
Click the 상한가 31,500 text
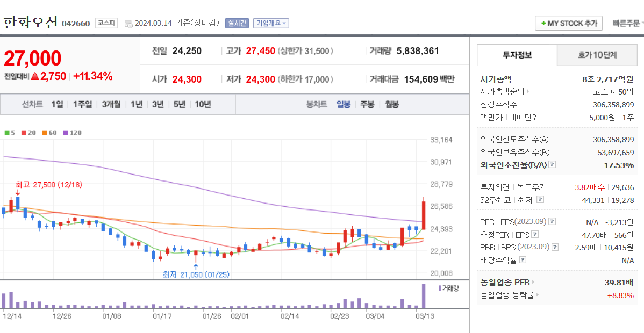305,51
